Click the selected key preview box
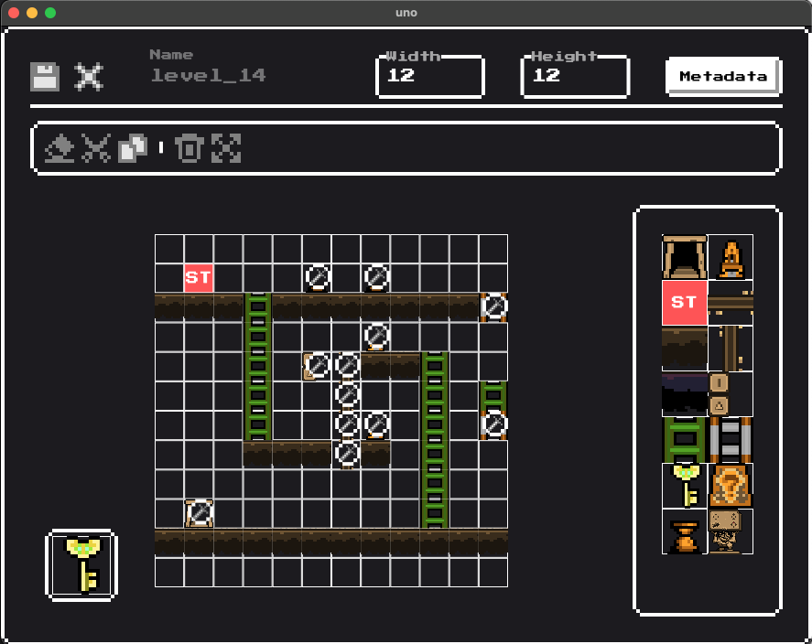The width and height of the screenshot is (812, 644). pyautogui.click(x=81, y=564)
